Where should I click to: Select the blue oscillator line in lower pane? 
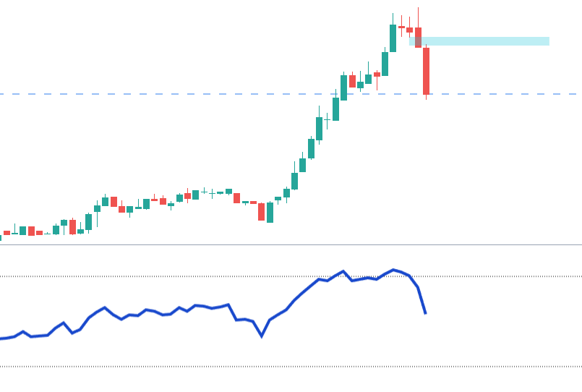[x=181, y=309]
